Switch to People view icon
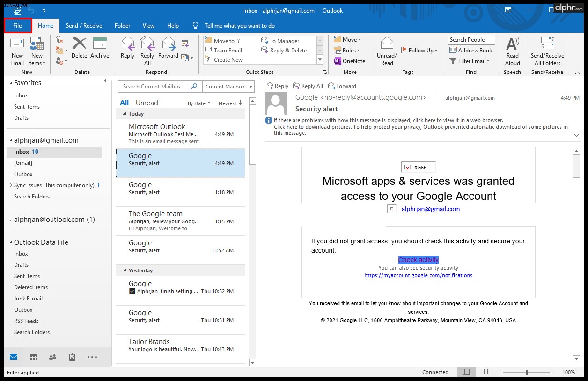 click(x=52, y=357)
